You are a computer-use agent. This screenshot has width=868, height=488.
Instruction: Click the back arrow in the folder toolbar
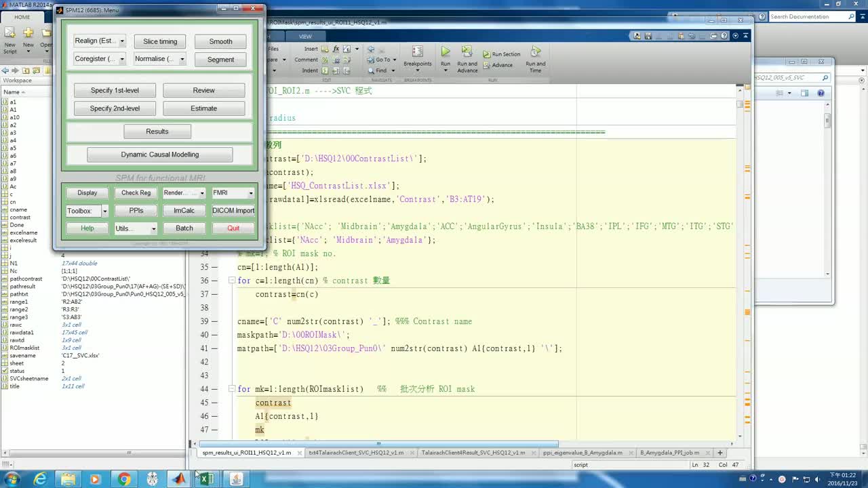tap(5, 70)
